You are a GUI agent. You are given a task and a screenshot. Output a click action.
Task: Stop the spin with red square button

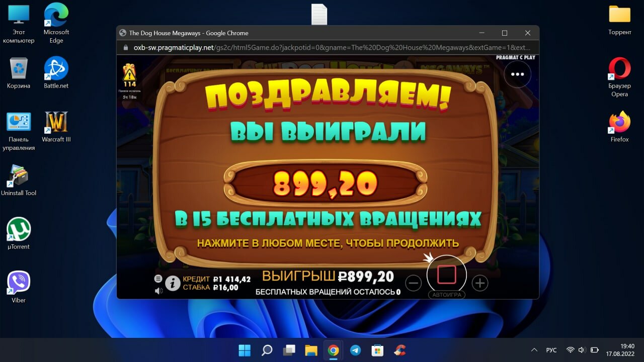447,275
